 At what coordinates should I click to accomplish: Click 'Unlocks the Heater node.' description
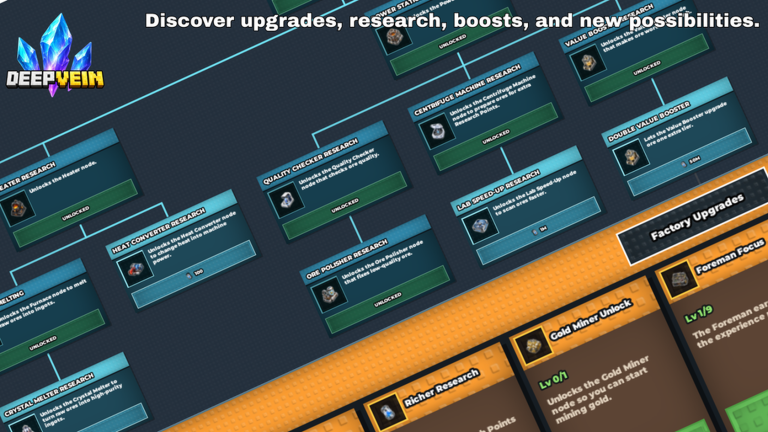(63, 177)
